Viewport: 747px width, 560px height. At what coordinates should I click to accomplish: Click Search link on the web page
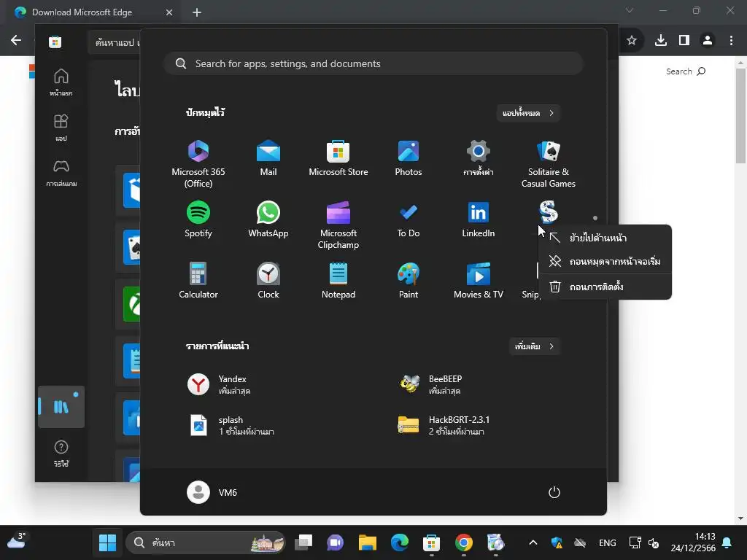[x=686, y=71]
